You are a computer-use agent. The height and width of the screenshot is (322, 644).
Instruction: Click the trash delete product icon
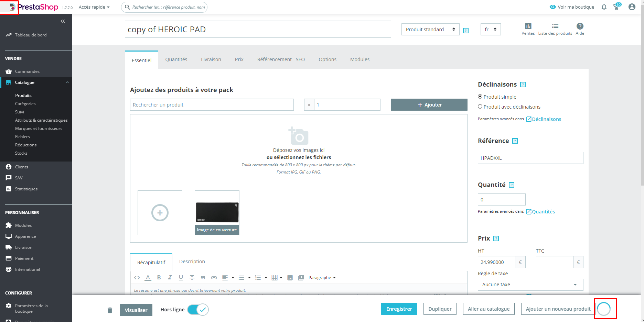[110, 310]
